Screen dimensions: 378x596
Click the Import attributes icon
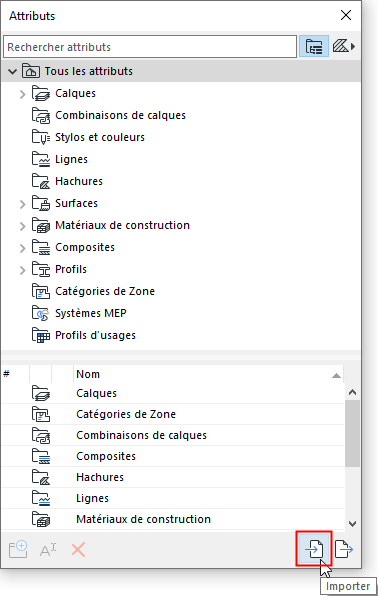314,548
